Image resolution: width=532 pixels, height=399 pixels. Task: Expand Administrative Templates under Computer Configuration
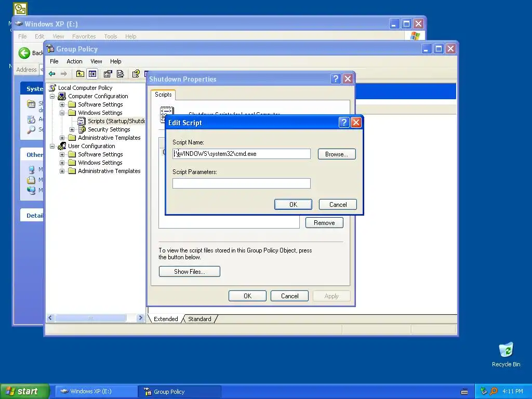(x=62, y=138)
